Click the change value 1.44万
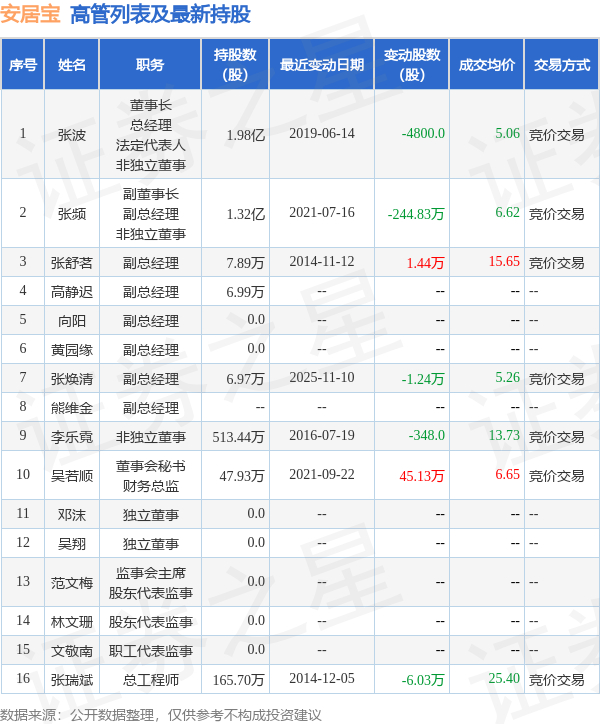 pyautogui.click(x=425, y=263)
